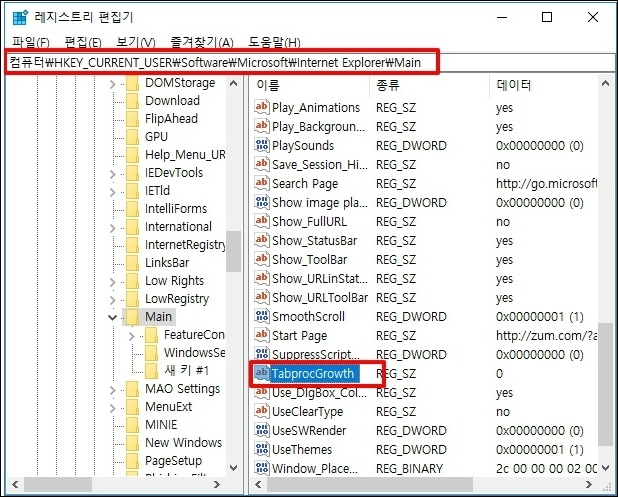This screenshot has height=497, width=618.
Task: Click the MINIE key folder icon
Action: pyautogui.click(x=132, y=424)
